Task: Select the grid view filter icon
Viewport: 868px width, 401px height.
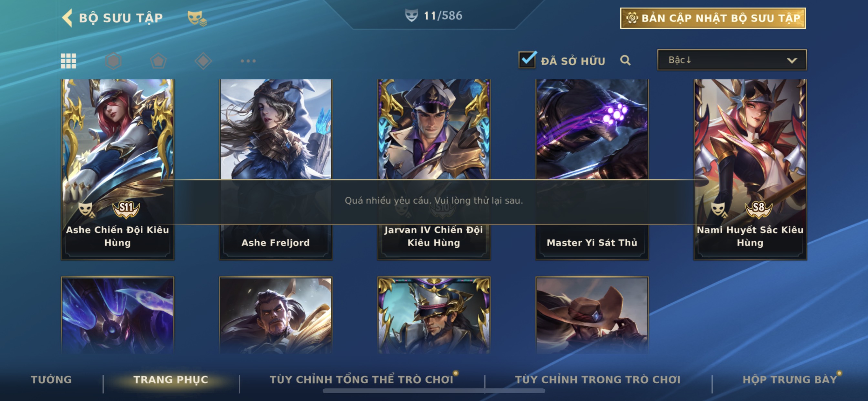Action: [x=68, y=61]
